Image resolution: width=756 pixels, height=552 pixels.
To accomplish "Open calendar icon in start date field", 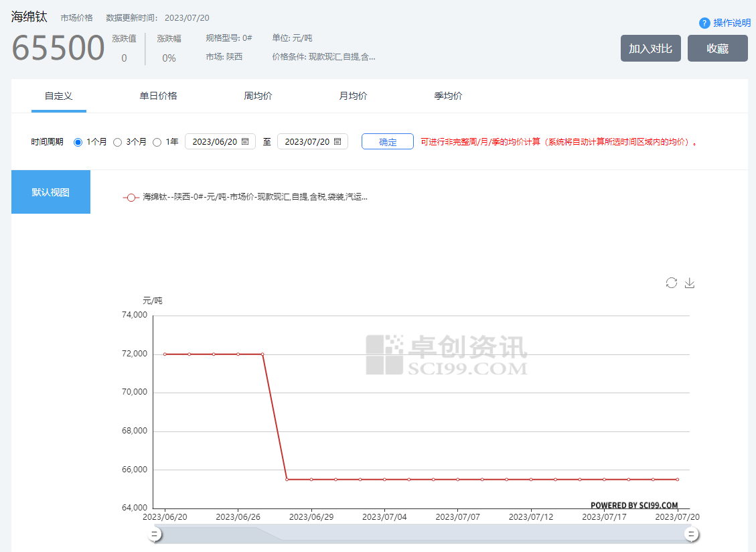I will pyautogui.click(x=245, y=141).
